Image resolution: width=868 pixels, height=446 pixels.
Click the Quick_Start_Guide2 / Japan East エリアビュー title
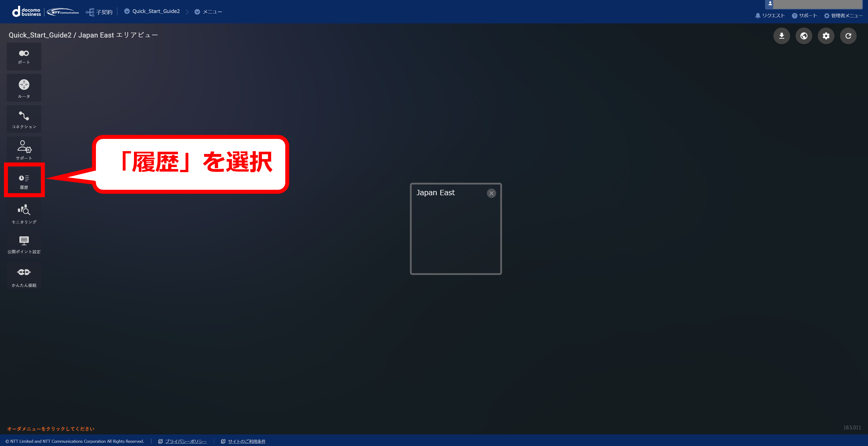pyautogui.click(x=83, y=35)
